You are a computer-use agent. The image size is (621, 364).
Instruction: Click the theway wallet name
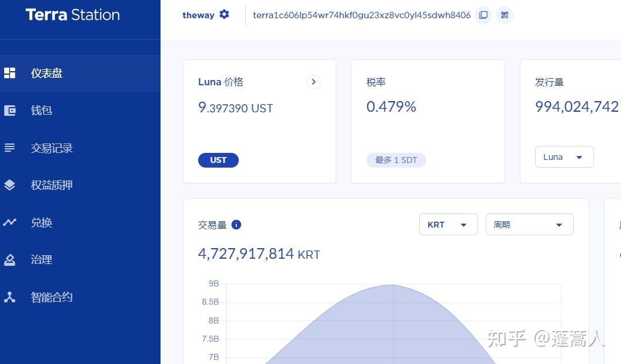pyautogui.click(x=198, y=15)
